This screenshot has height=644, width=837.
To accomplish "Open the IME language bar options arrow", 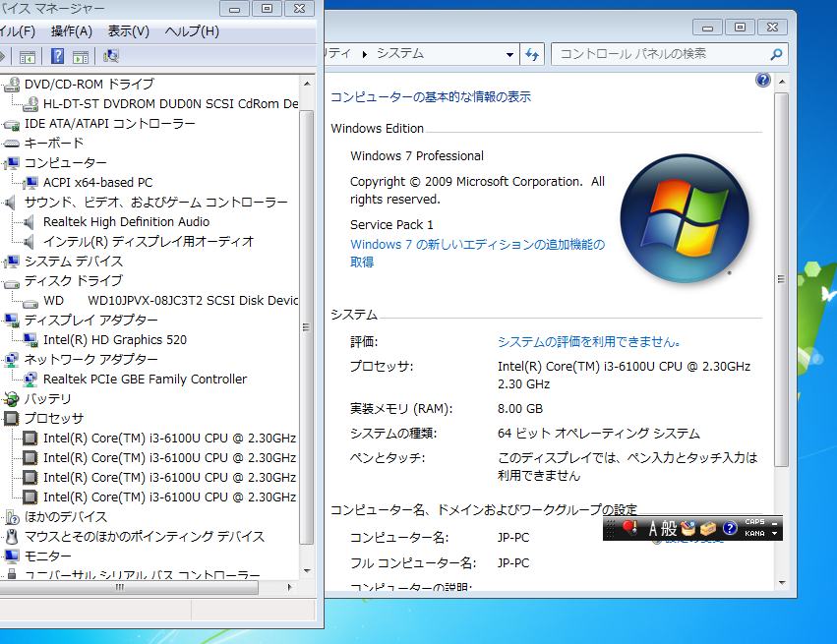I will point(775,534).
